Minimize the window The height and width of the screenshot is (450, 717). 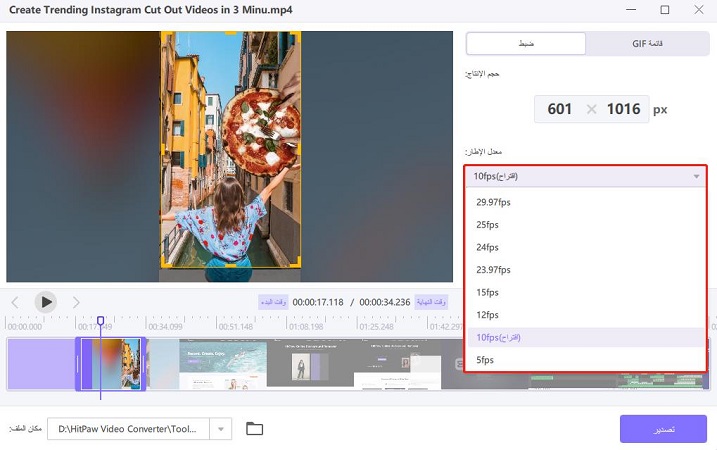click(631, 10)
